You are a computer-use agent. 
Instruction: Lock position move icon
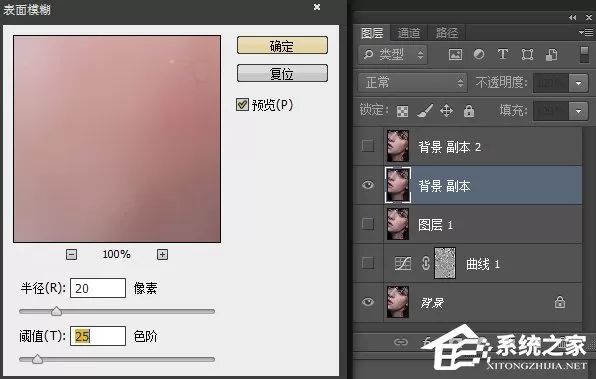pyautogui.click(x=446, y=111)
